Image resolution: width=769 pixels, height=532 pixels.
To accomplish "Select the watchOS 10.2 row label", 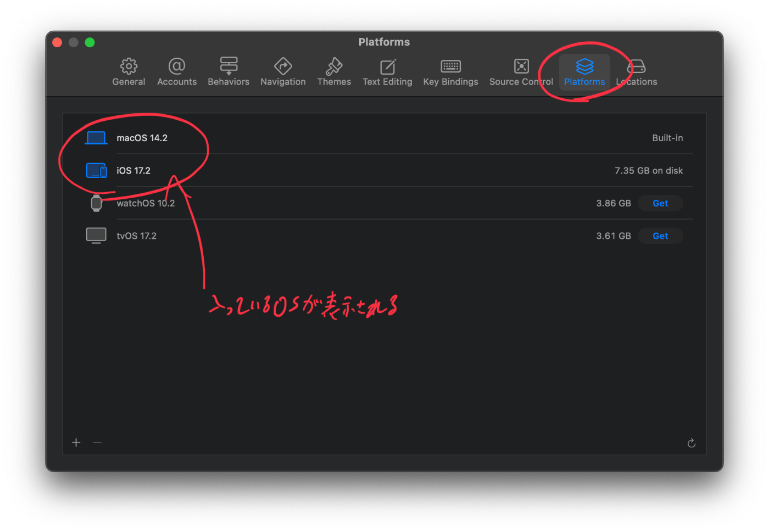I will [x=146, y=203].
